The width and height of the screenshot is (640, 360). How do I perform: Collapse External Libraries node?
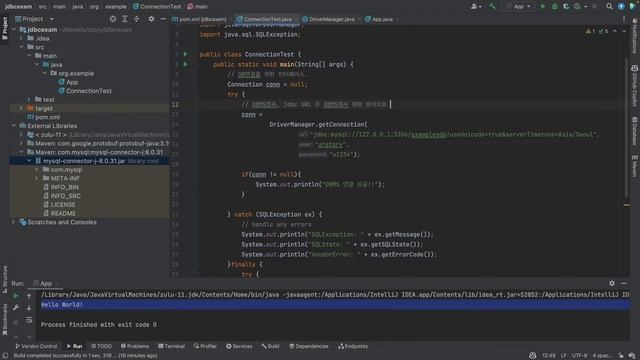pos(13,126)
